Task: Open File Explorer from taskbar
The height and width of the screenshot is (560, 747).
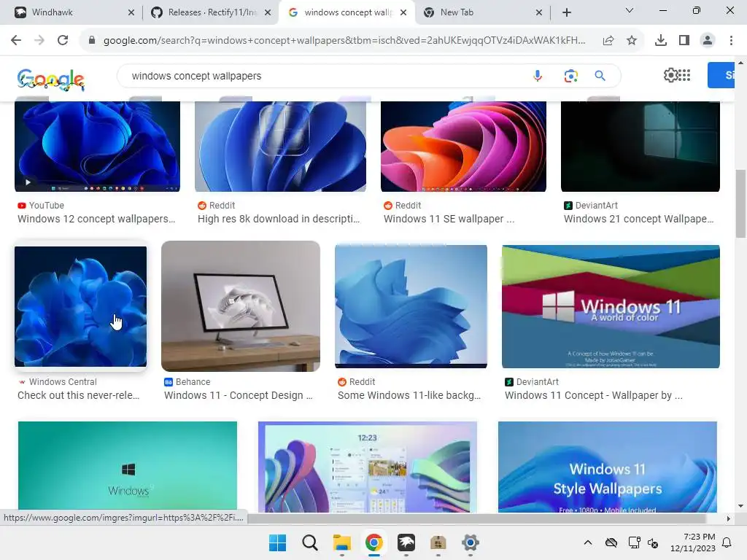Action: 341,542
